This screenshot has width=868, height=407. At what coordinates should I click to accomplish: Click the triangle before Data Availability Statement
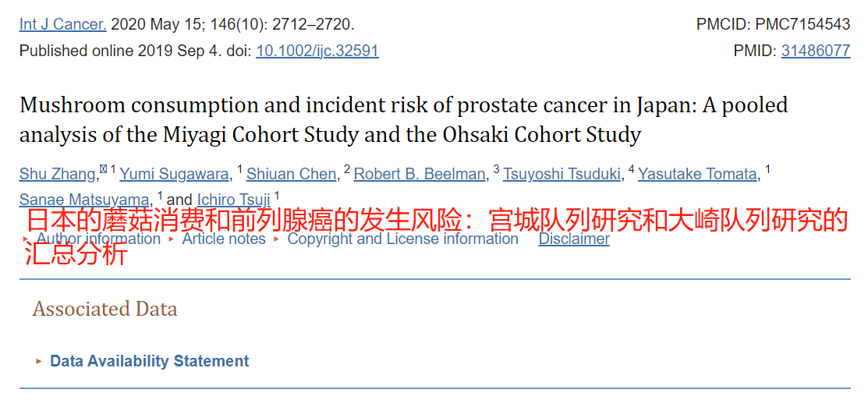[39, 362]
